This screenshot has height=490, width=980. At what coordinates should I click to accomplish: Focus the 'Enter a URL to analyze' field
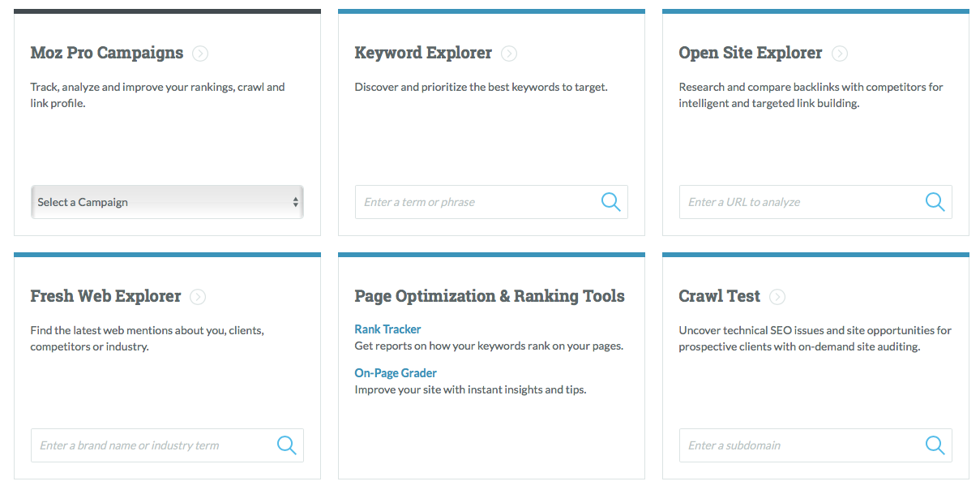point(815,202)
